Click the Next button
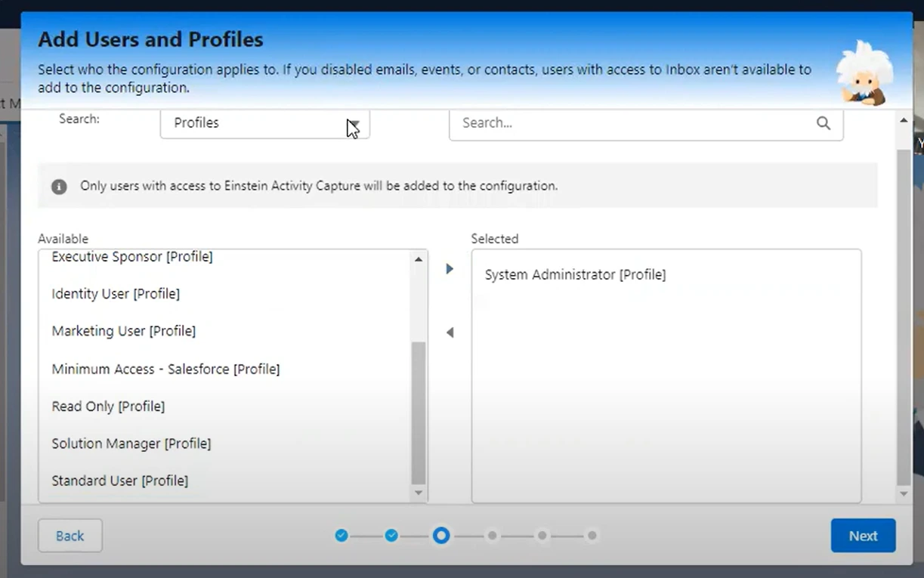This screenshot has width=924, height=578. click(863, 535)
